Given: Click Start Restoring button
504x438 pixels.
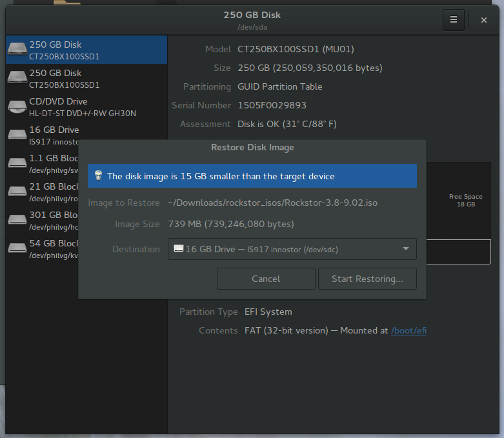Looking at the screenshot, I should pos(367,279).
